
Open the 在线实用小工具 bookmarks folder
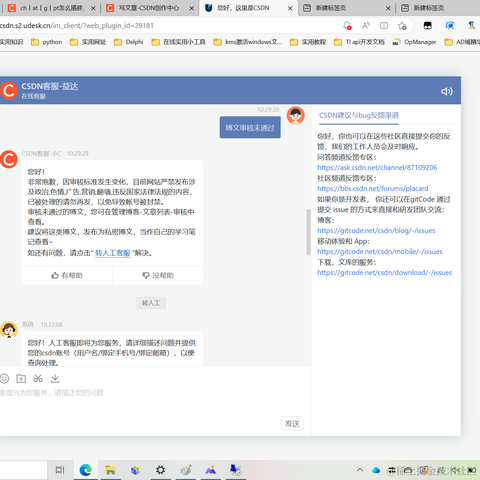pyautogui.click(x=178, y=42)
